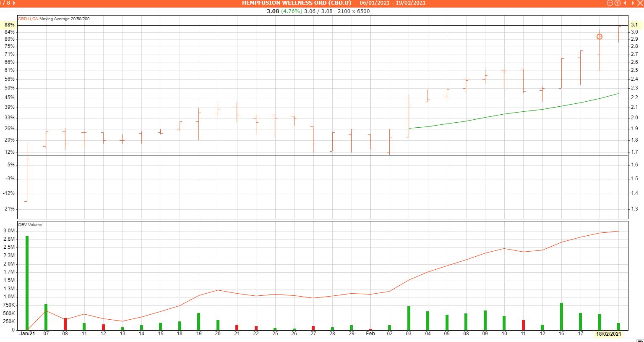This screenshot has height=342, width=644.
Task: Select the 18/02/2021 highlighted date label
Action: click(609, 334)
